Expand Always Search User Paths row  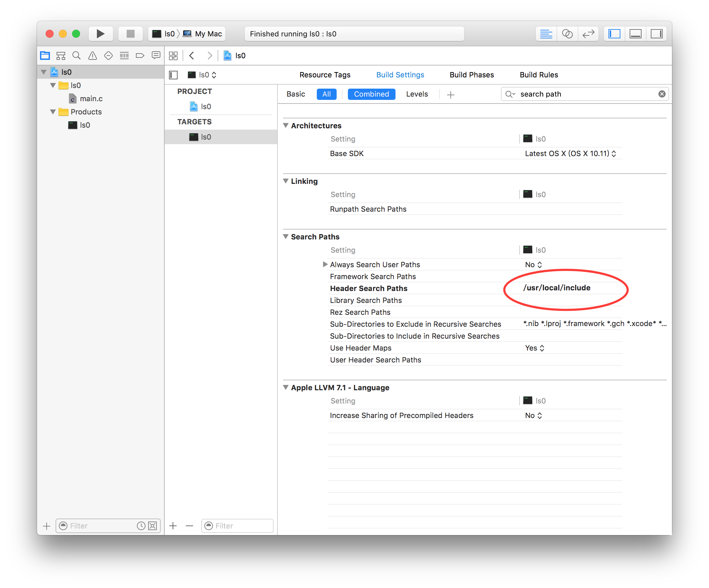[x=325, y=264]
